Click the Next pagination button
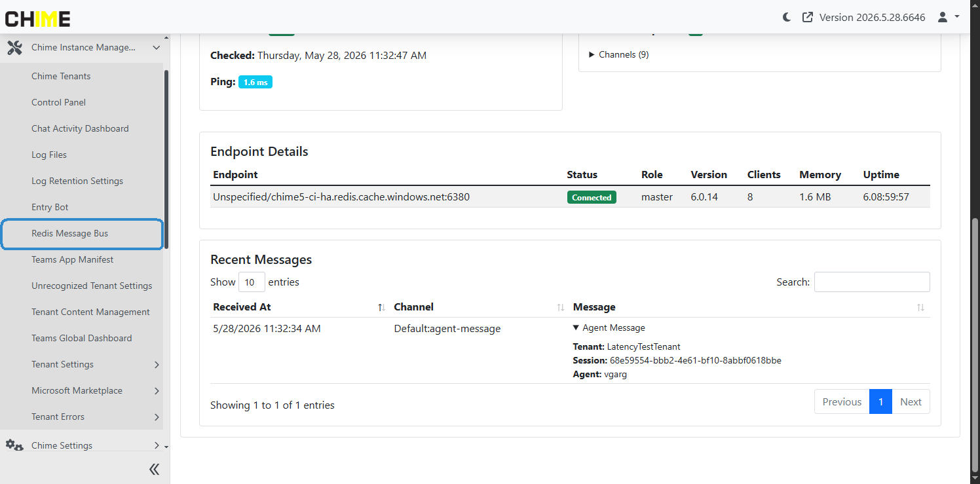The height and width of the screenshot is (484, 980). point(911,401)
